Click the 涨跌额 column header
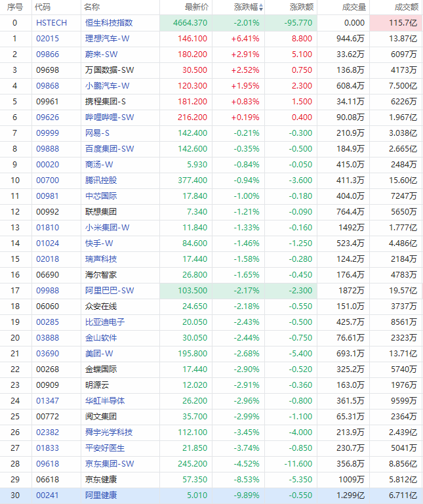Image resolution: width=423 pixels, height=504 pixels. point(302,7)
